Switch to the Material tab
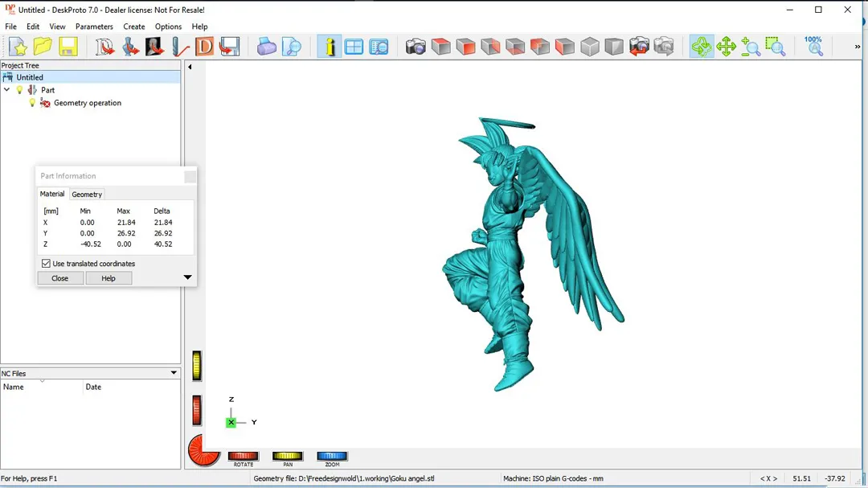The image size is (868, 488). (52, 194)
